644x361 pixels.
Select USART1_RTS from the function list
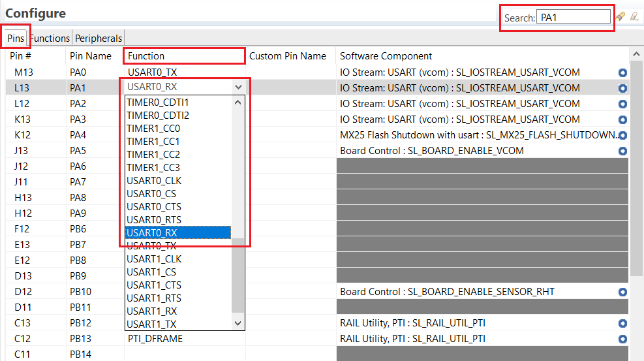154,298
